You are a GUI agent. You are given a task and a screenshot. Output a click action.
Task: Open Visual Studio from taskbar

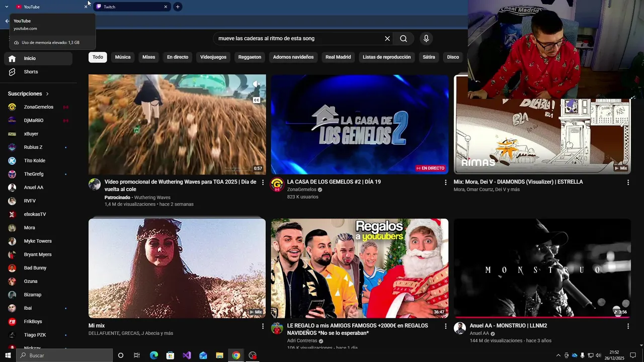click(187, 355)
